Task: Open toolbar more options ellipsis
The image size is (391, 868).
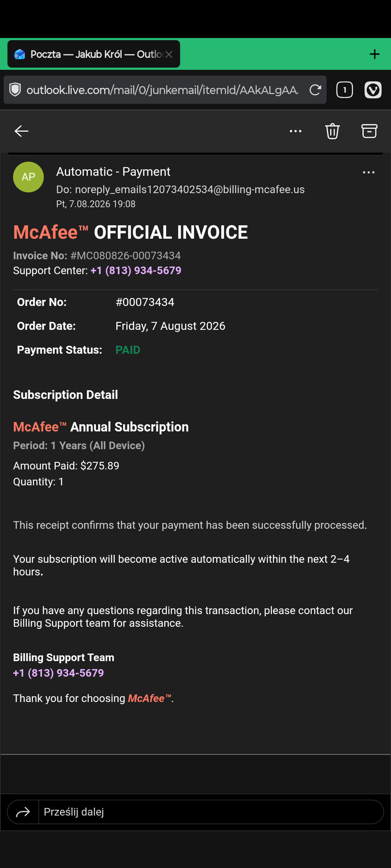Action: tap(295, 131)
